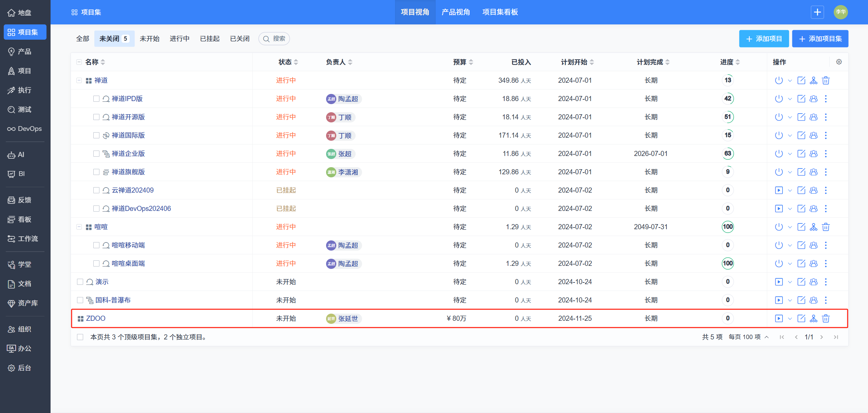Click the 搜索 search box
The image size is (868, 413).
(x=274, y=39)
